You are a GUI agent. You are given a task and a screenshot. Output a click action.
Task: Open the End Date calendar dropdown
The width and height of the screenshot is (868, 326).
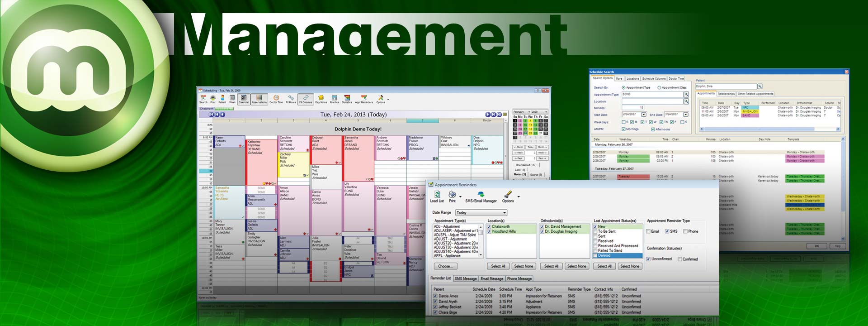[685, 115]
